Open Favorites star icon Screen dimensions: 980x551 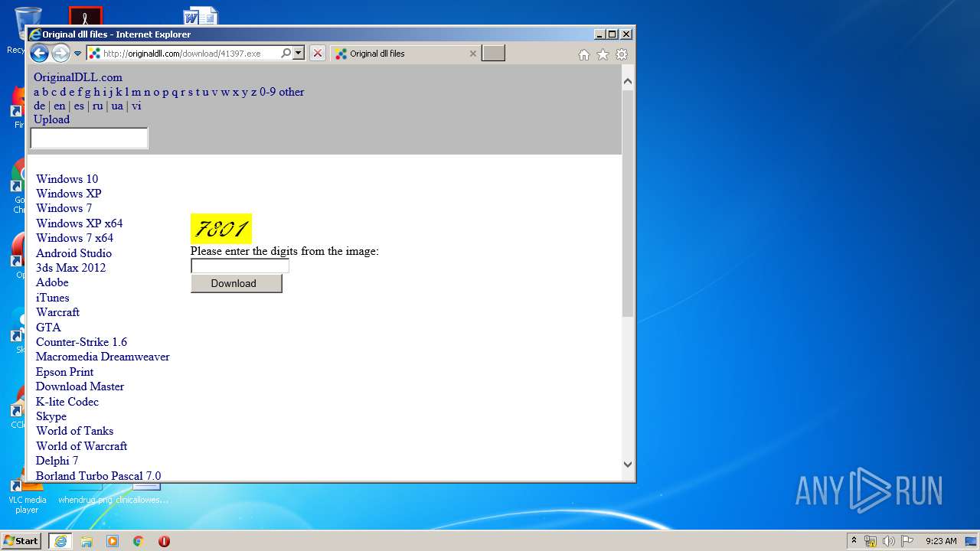(x=603, y=54)
